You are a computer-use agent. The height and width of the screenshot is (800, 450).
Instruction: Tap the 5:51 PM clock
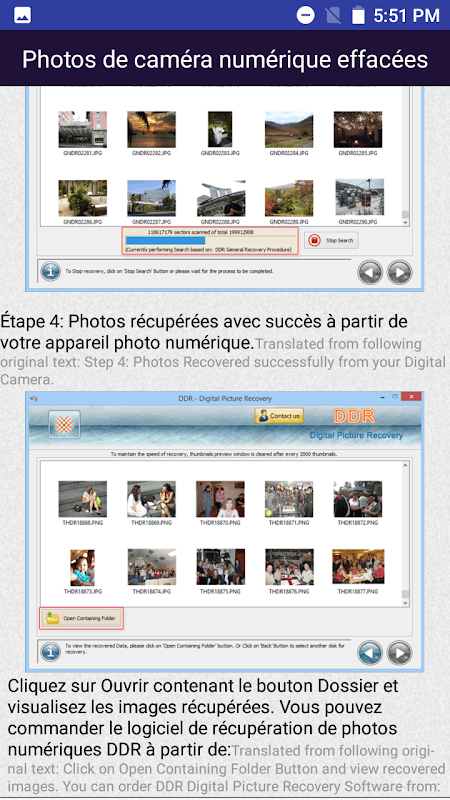pyautogui.click(x=406, y=15)
